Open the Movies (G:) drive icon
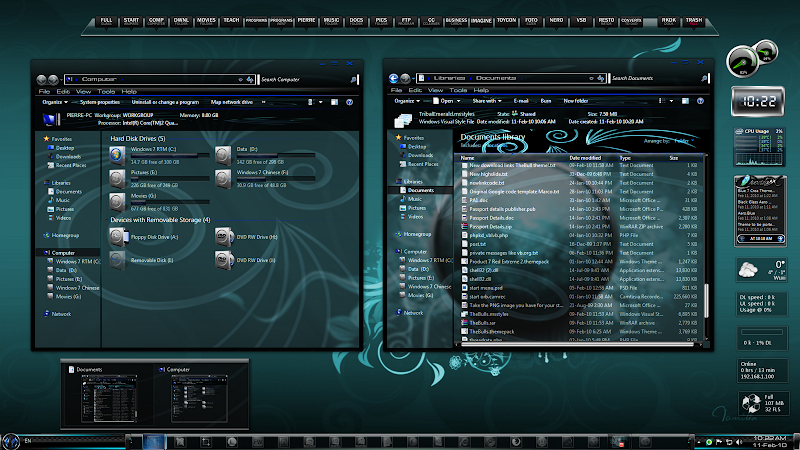 coord(117,202)
